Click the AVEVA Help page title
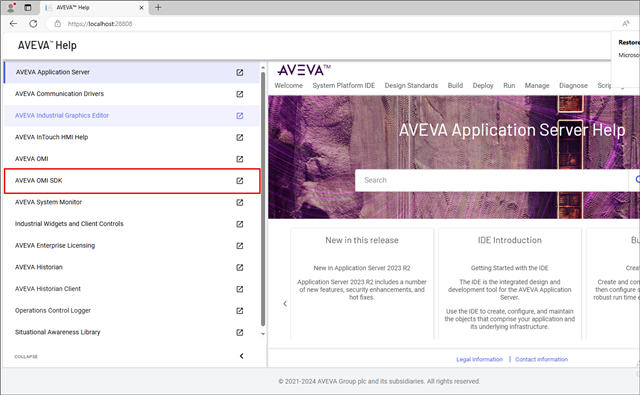640x395 pixels. pyautogui.click(x=47, y=45)
